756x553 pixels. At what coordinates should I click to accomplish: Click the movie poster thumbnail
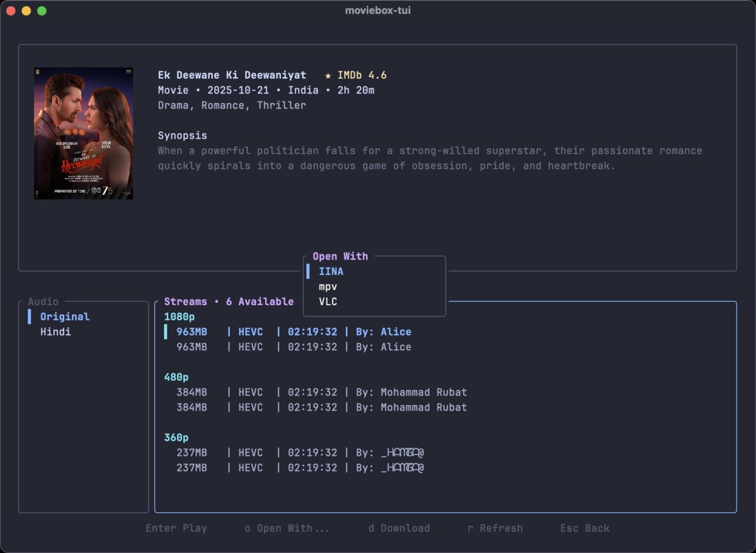83,133
